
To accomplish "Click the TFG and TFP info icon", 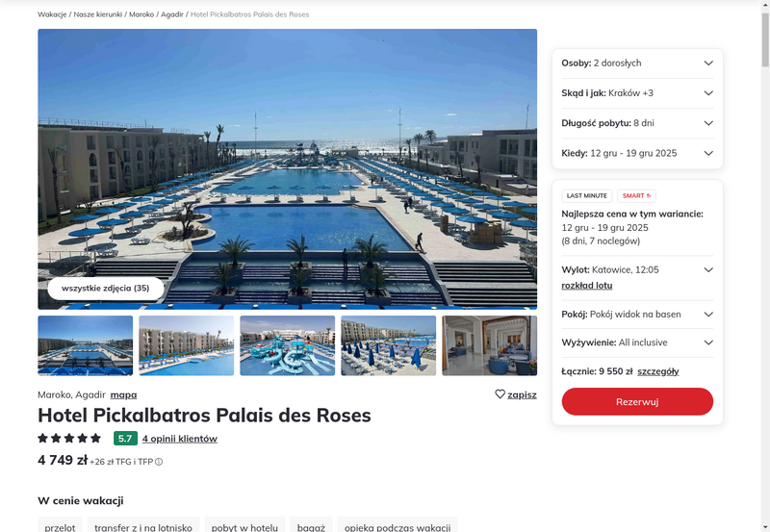I will point(159,462).
